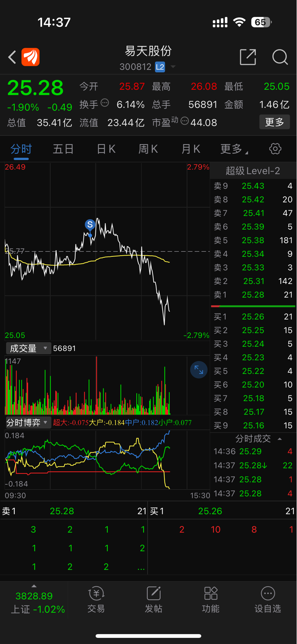
Task: Switch to the 周K tab
Action: (x=148, y=149)
